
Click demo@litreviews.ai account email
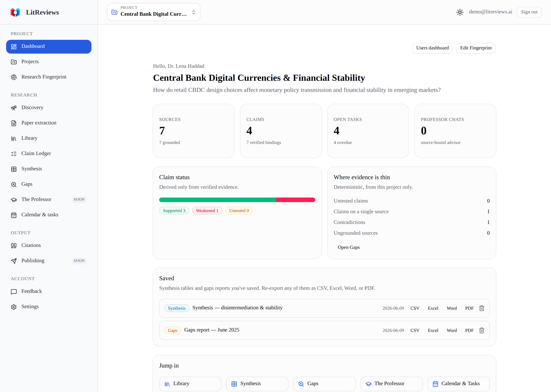[491, 12]
